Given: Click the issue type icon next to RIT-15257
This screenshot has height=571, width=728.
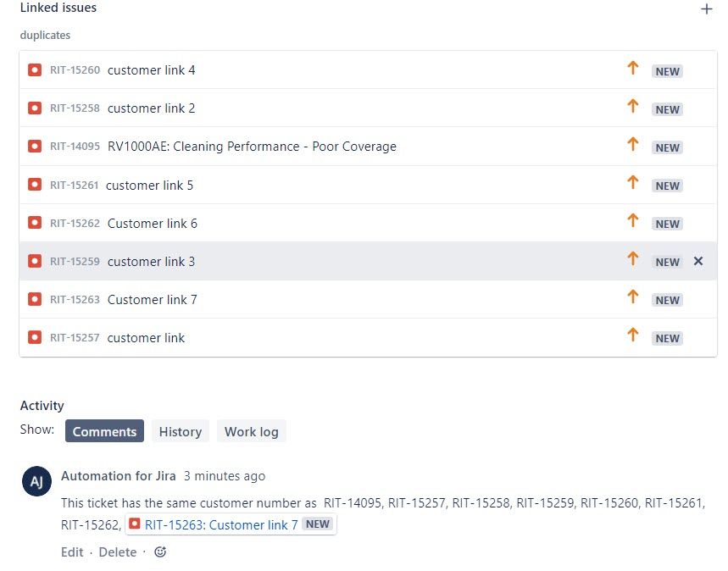Looking at the screenshot, I should coord(34,337).
